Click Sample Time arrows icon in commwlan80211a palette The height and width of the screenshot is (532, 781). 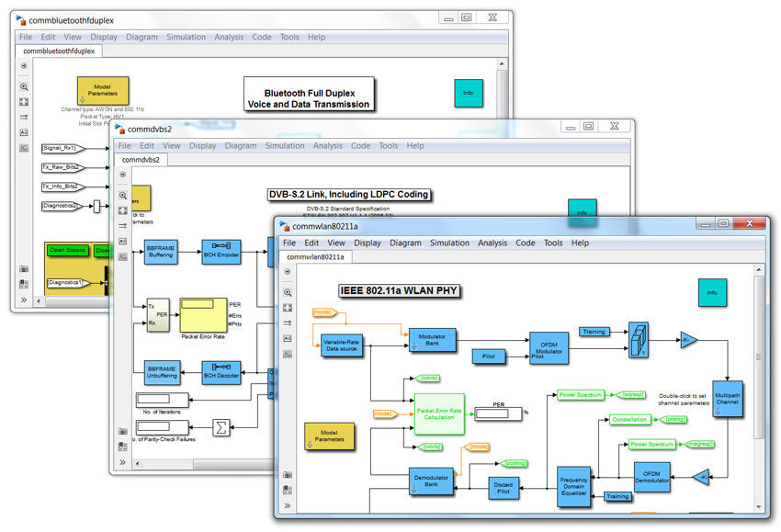(288, 323)
